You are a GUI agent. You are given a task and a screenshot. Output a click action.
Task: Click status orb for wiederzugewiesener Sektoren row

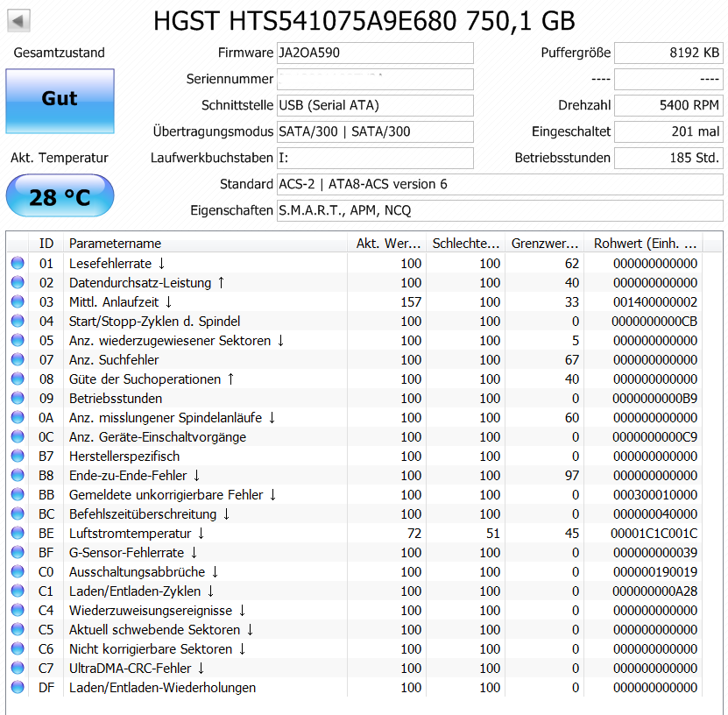[18, 340]
